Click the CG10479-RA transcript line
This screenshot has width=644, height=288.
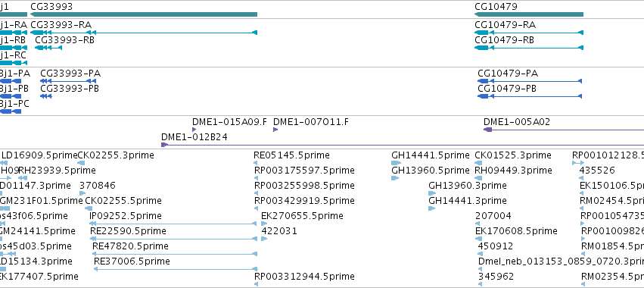(529, 33)
